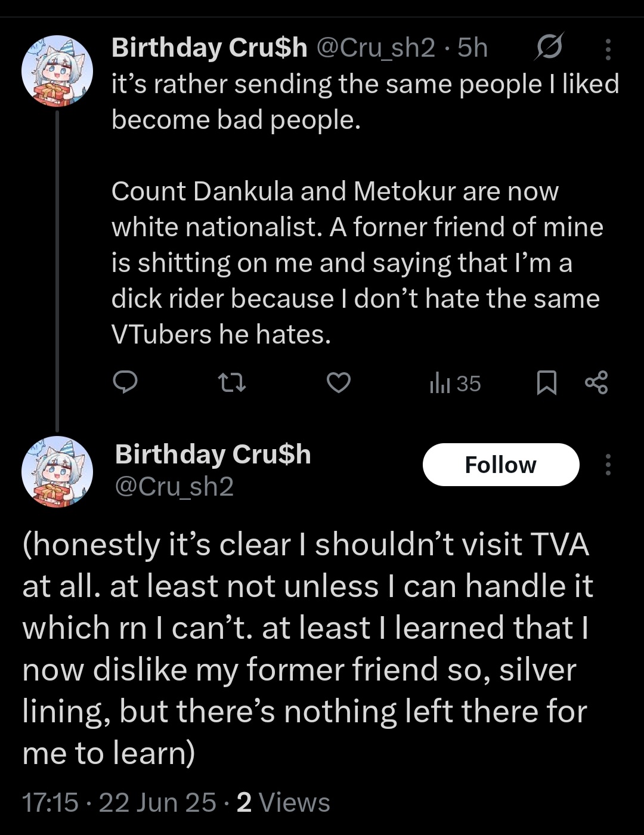This screenshot has height=835, width=644.
Task: Open the @Cru_sh2 handle in the top tweet
Action: (375, 48)
